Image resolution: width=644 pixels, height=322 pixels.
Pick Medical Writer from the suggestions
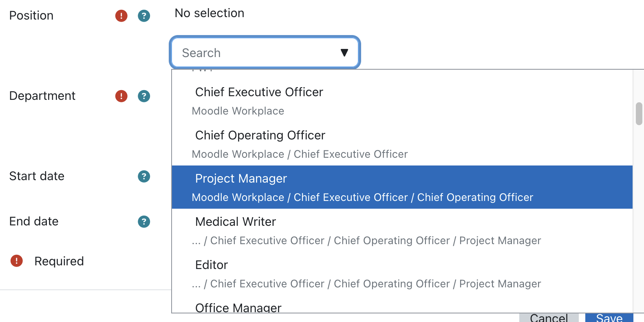coord(402,230)
